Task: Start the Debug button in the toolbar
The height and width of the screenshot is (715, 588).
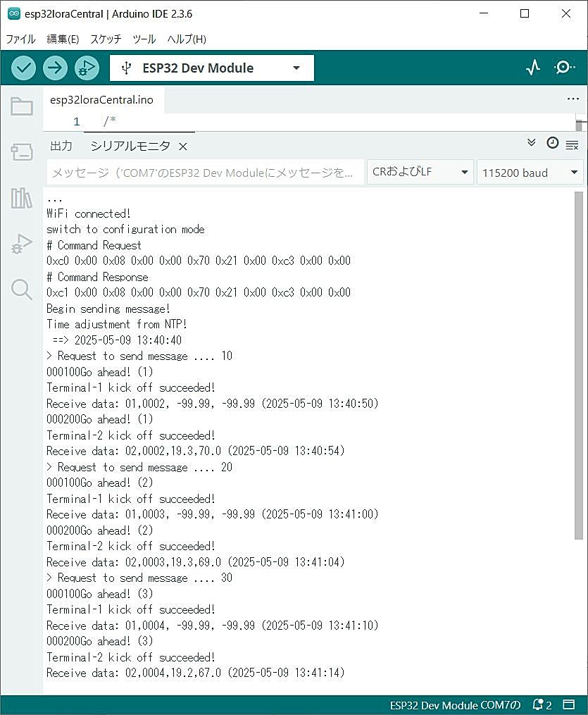Action: [87, 68]
